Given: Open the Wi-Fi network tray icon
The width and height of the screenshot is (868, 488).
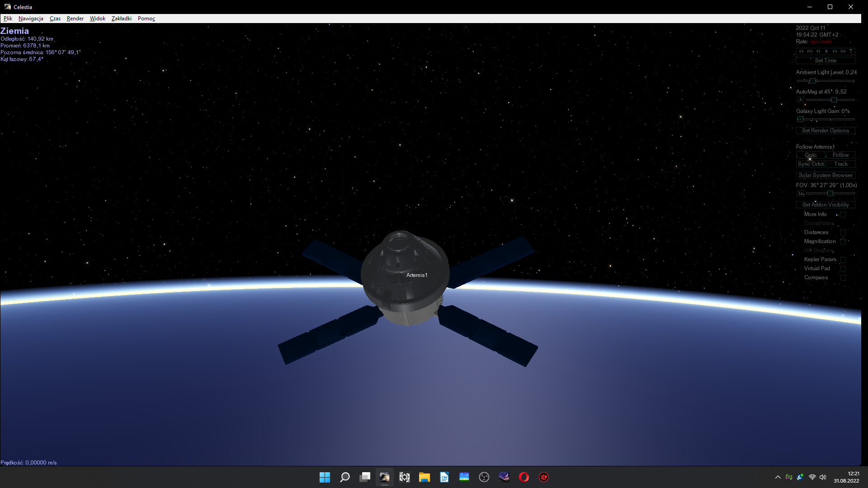Looking at the screenshot, I should (x=812, y=477).
